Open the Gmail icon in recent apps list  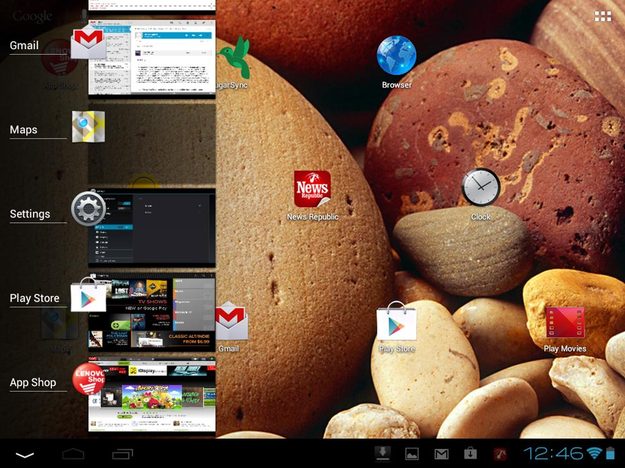[x=88, y=43]
